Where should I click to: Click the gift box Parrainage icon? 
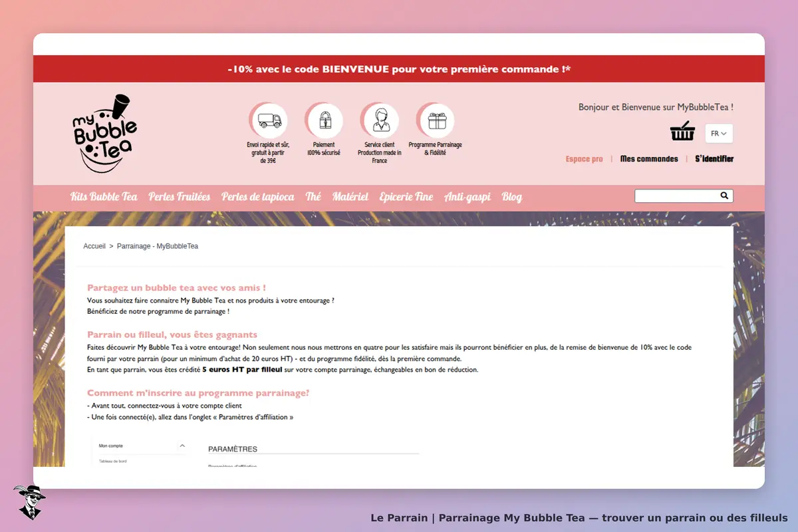point(436,121)
